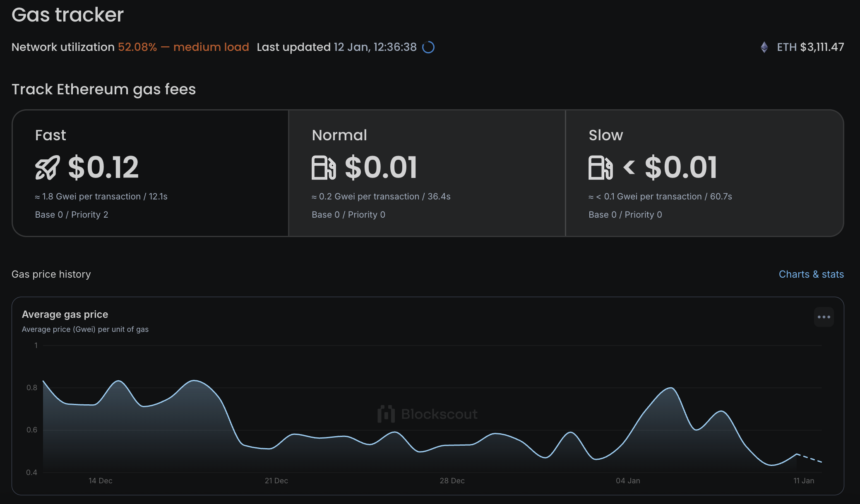This screenshot has width=860, height=504.
Task: Click the gas pump icon in Slow card
Action: (601, 167)
